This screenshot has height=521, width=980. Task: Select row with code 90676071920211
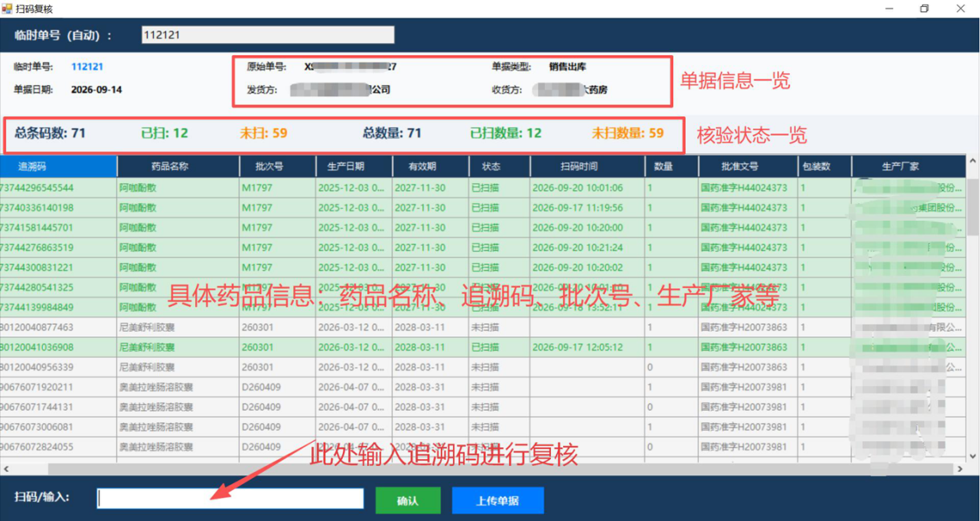tap(482, 386)
